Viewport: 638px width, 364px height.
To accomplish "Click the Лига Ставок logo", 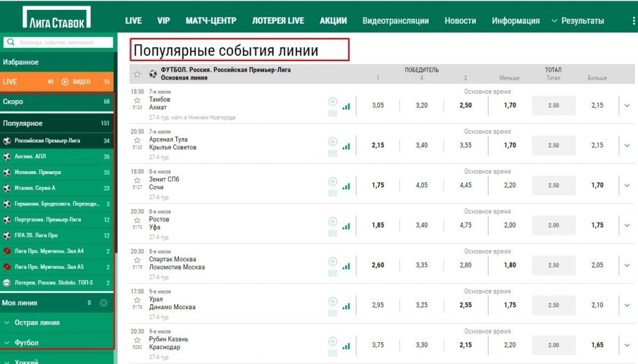I will pyautogui.click(x=55, y=17).
